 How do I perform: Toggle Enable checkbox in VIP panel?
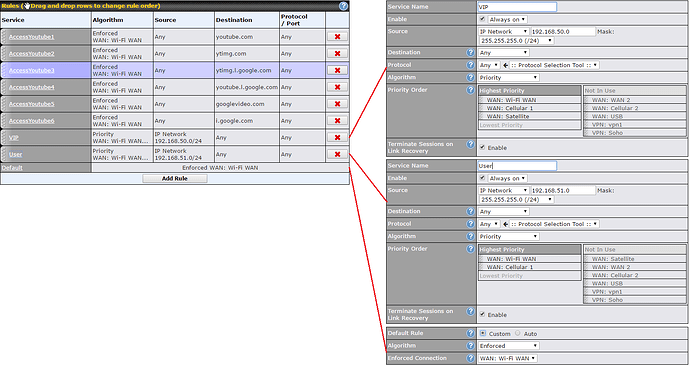tap(482, 19)
